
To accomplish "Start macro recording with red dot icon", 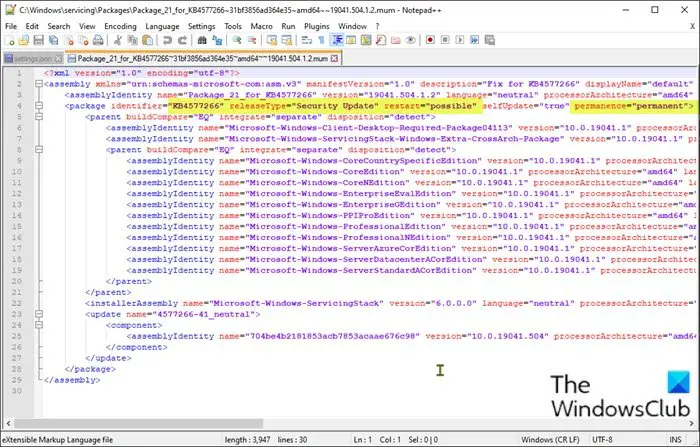I will pos(430,40).
